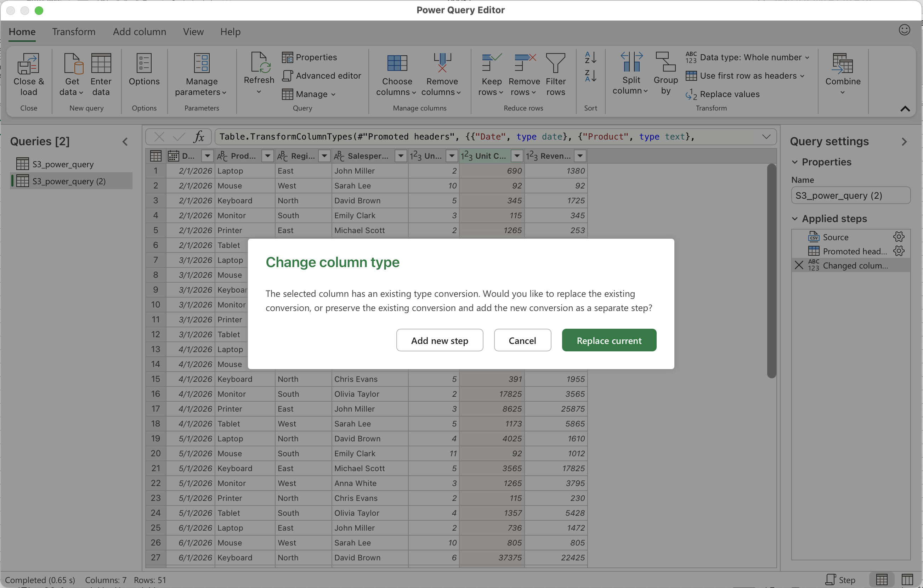This screenshot has height=588, width=923.
Task: Select S3_power_query query
Action: (71, 164)
